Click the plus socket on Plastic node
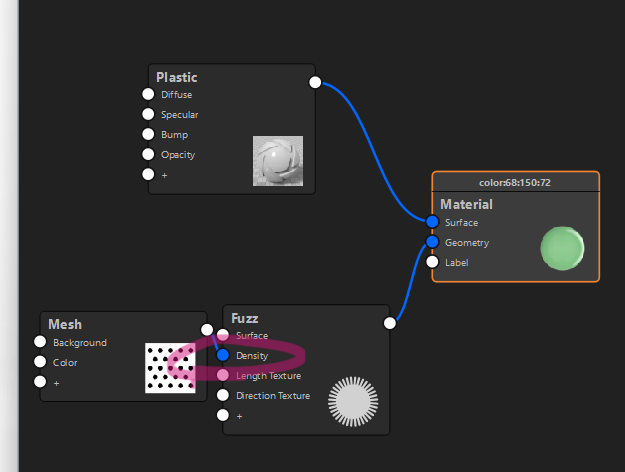Screen dimensions: 625x472 (148, 174)
